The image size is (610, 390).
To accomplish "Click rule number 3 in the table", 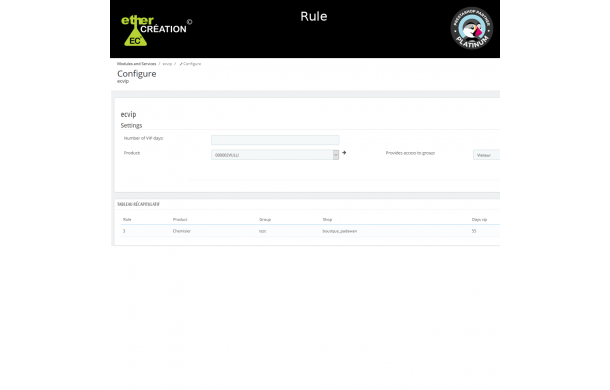I will point(124,231).
